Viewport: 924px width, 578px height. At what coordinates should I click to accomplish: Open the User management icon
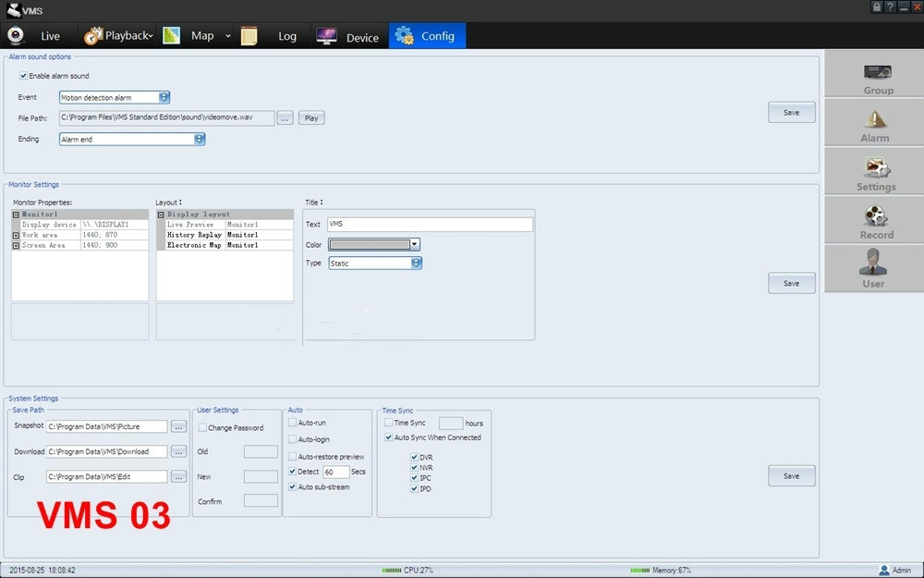pyautogui.click(x=873, y=264)
